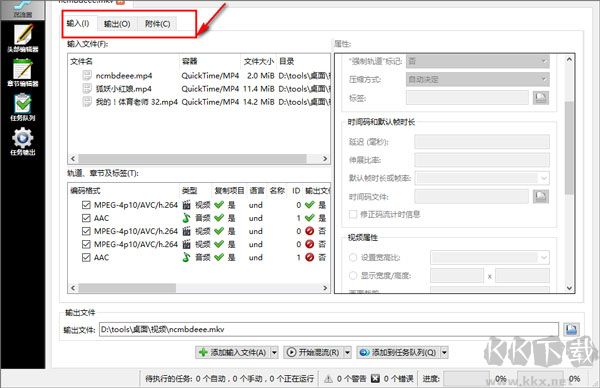Click the input file list horizontal scrollbar thumb
This screenshot has height=388, width=600.
click(192, 158)
